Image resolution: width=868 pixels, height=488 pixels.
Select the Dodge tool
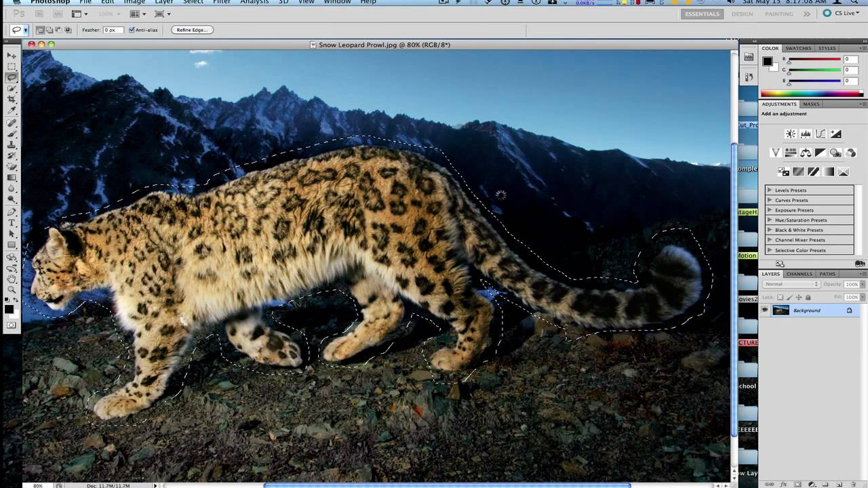(x=12, y=199)
